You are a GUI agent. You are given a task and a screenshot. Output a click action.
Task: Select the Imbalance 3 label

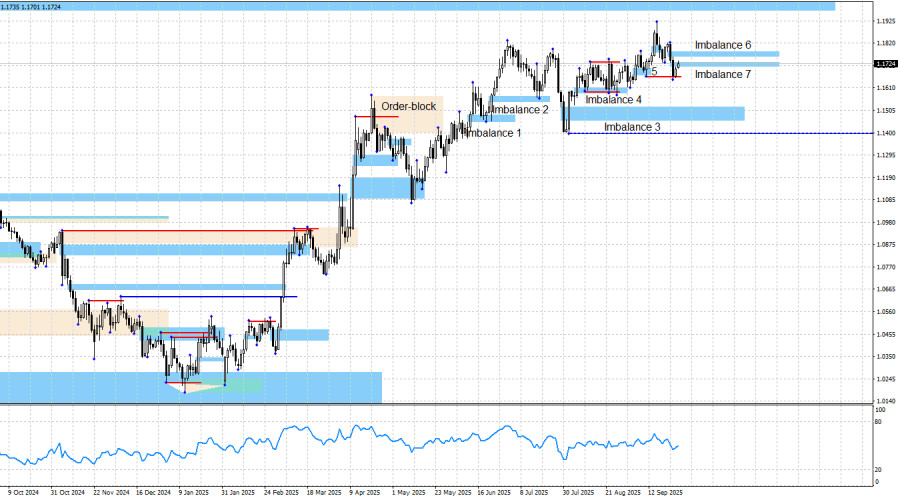coord(632,127)
